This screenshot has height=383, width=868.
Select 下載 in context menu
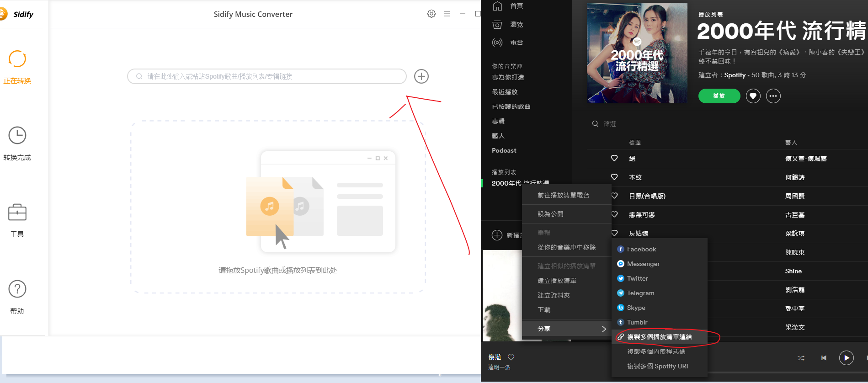567,310
